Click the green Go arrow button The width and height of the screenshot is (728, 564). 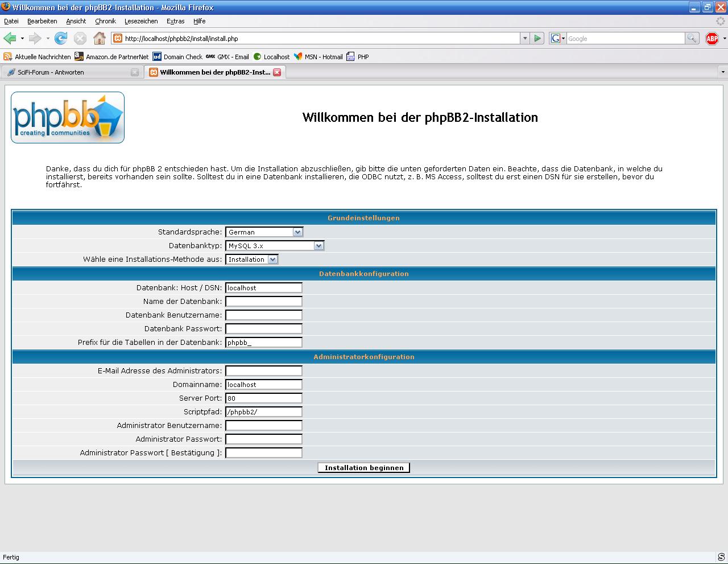point(537,39)
